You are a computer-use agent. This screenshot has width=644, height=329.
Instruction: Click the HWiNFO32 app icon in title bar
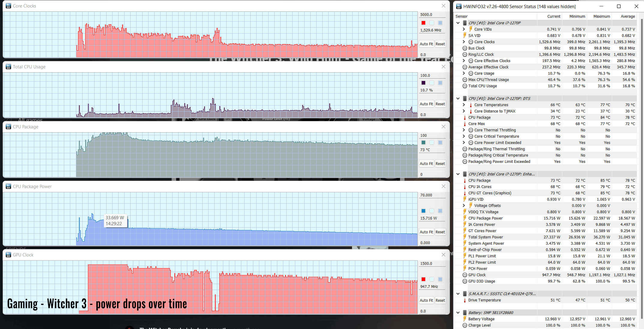pos(459,6)
